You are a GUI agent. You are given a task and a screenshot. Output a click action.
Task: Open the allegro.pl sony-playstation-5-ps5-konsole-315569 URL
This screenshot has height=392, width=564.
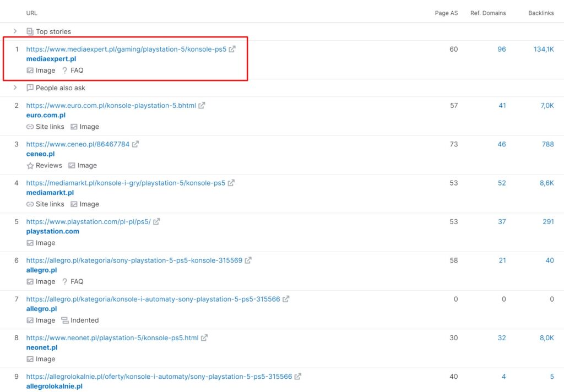coord(134,260)
